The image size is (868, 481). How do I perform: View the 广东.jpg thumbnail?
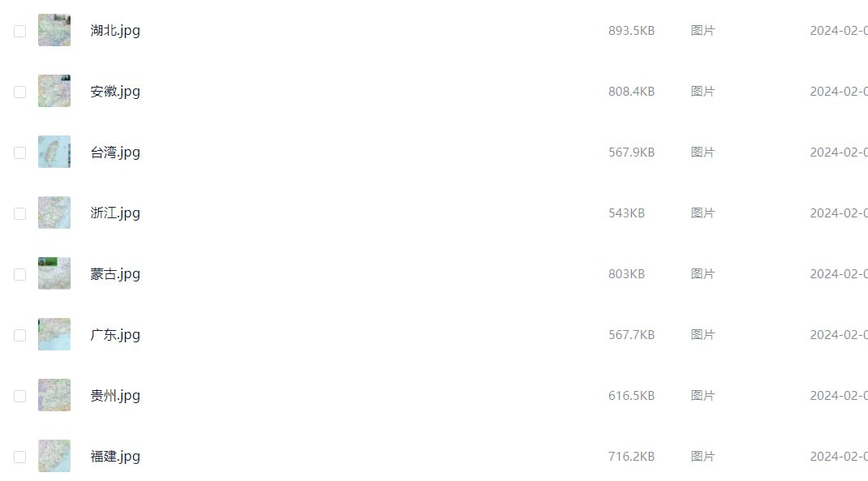[54, 334]
